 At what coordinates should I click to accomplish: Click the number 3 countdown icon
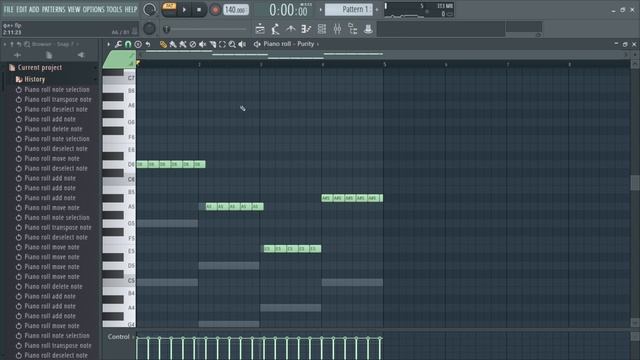coord(306,29)
